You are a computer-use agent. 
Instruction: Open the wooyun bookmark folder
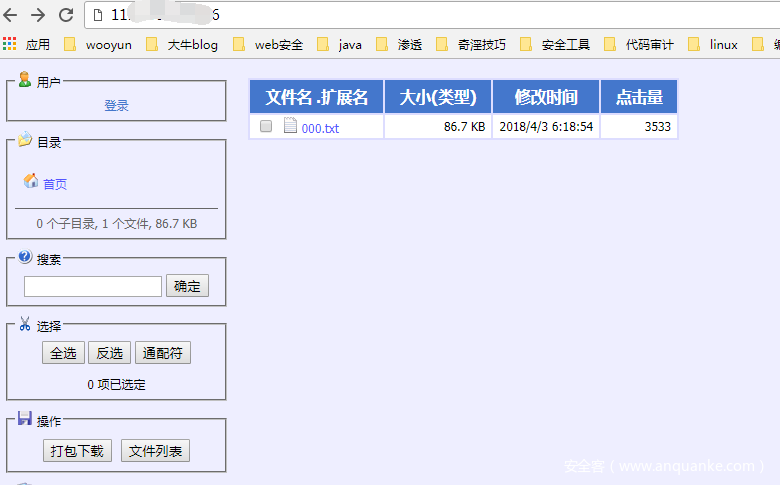98,44
